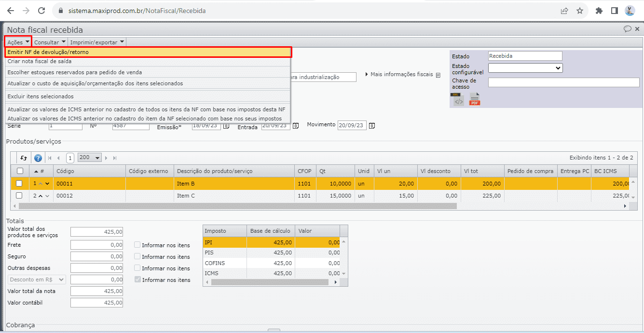
Task: Toggle browser side panel
Action: tap(614, 11)
